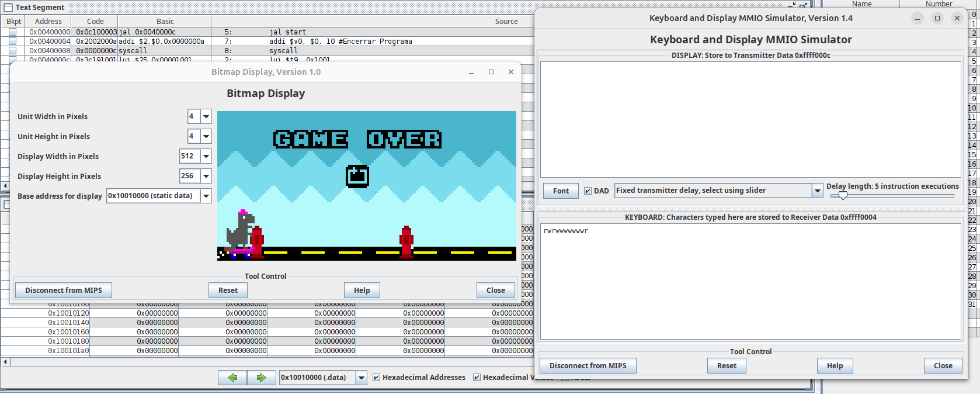
Task: Toggle breakpoint for address 0x00400000
Action: (x=12, y=32)
